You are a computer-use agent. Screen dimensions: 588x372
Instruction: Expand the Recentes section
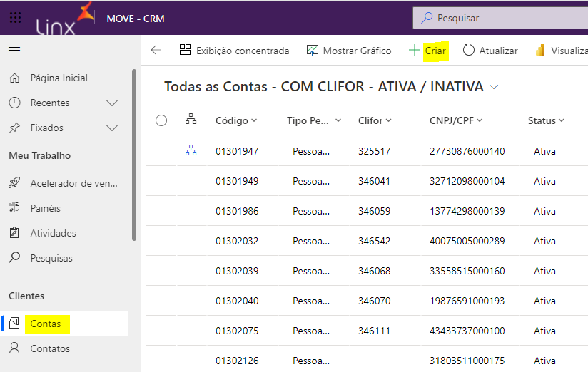coord(112,103)
